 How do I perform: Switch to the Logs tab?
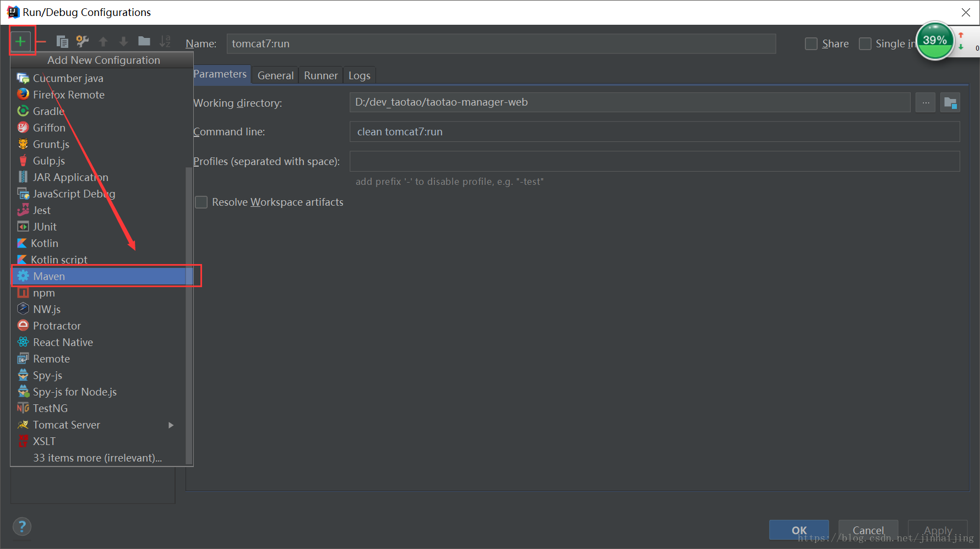tap(360, 75)
